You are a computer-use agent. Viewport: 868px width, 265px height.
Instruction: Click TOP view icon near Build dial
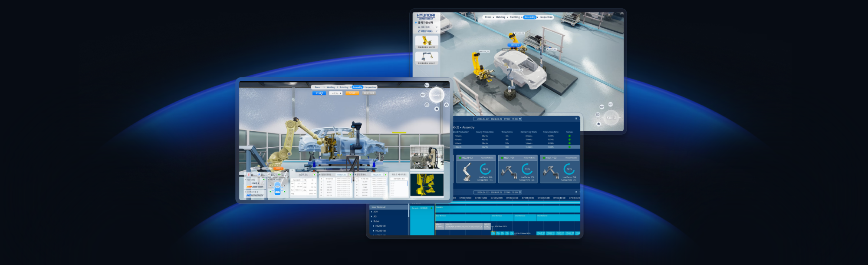click(602, 107)
